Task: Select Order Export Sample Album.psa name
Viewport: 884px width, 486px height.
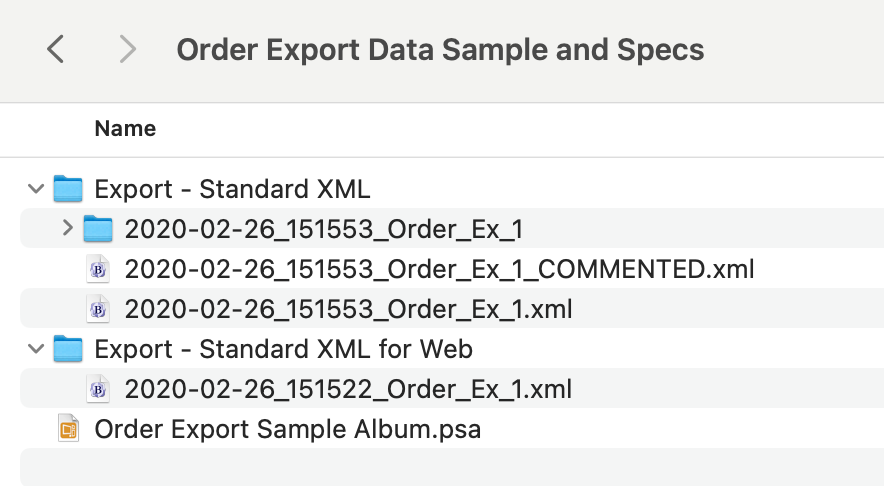Action: tap(287, 429)
